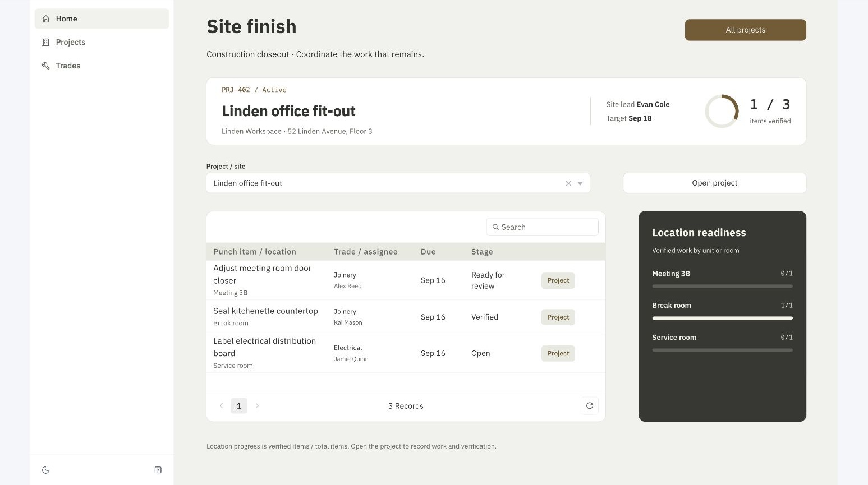This screenshot has height=485, width=868.
Task: Click the All projects button
Action: tap(746, 30)
